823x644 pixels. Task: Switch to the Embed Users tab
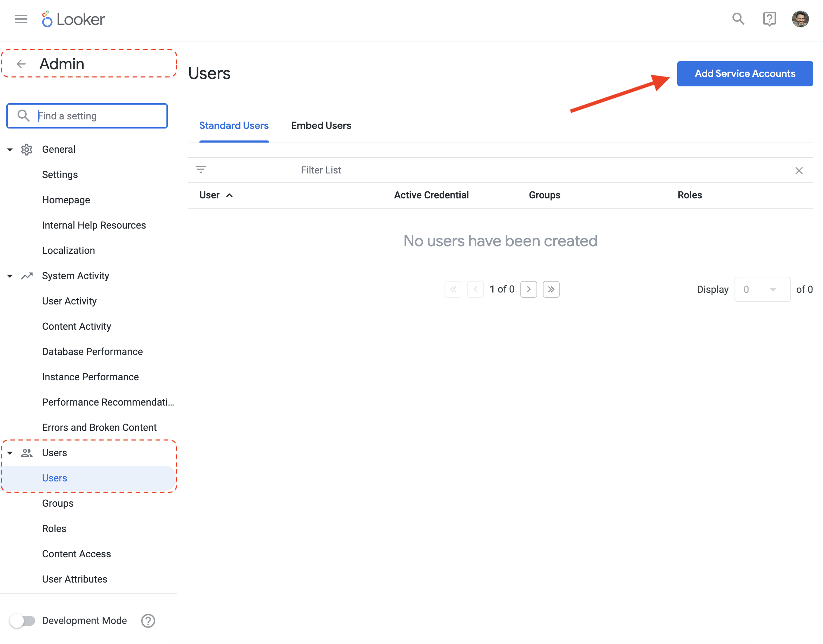[x=321, y=126]
